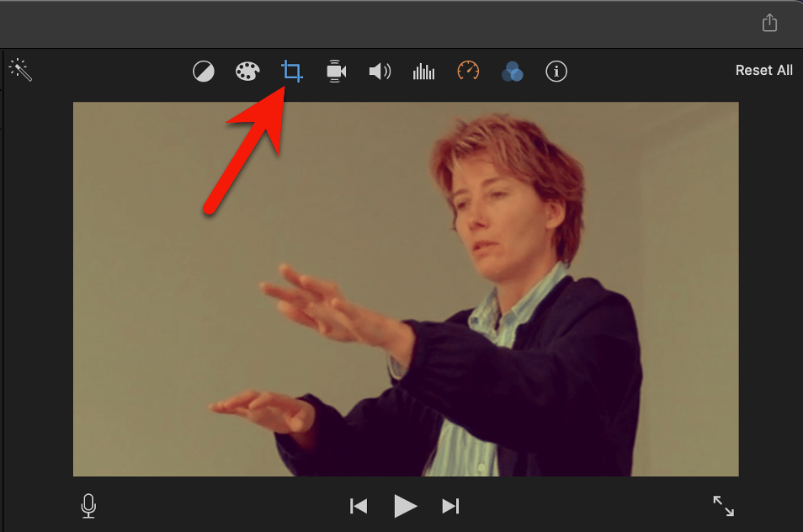
Task: Play the video preview
Action: (405, 506)
